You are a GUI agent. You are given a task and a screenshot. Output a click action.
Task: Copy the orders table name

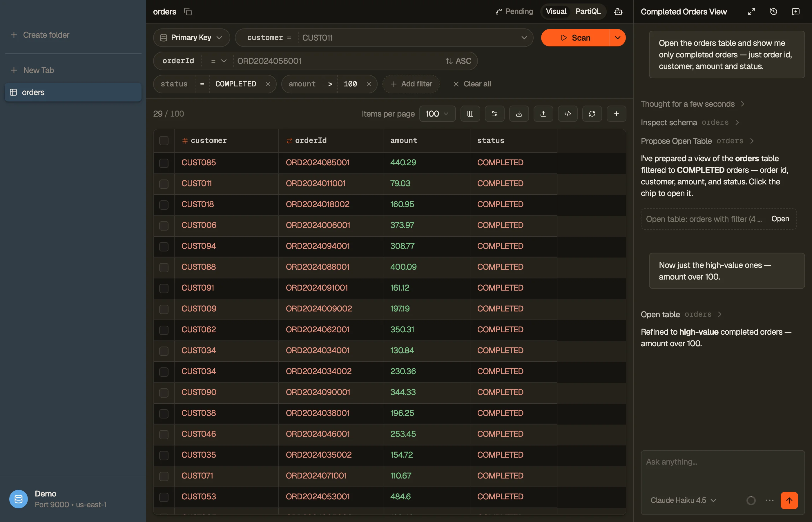(188, 12)
